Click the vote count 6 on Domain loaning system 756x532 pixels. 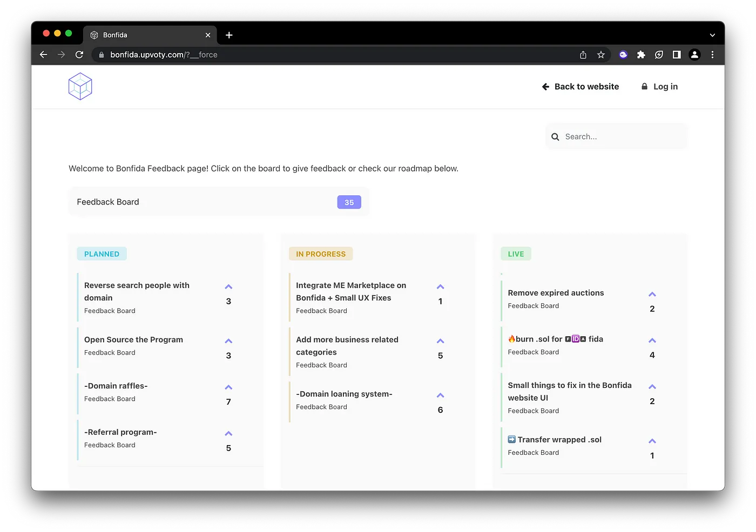(440, 410)
